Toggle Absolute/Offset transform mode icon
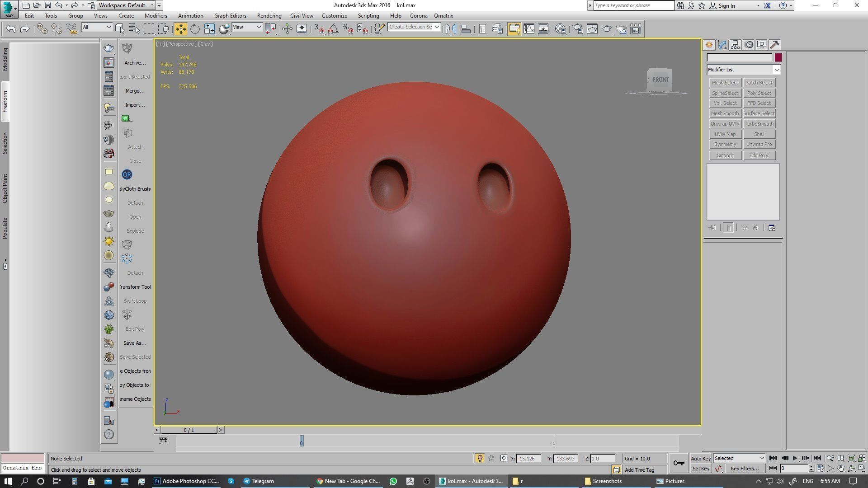Viewport: 868px width, 488px height. coord(504,458)
